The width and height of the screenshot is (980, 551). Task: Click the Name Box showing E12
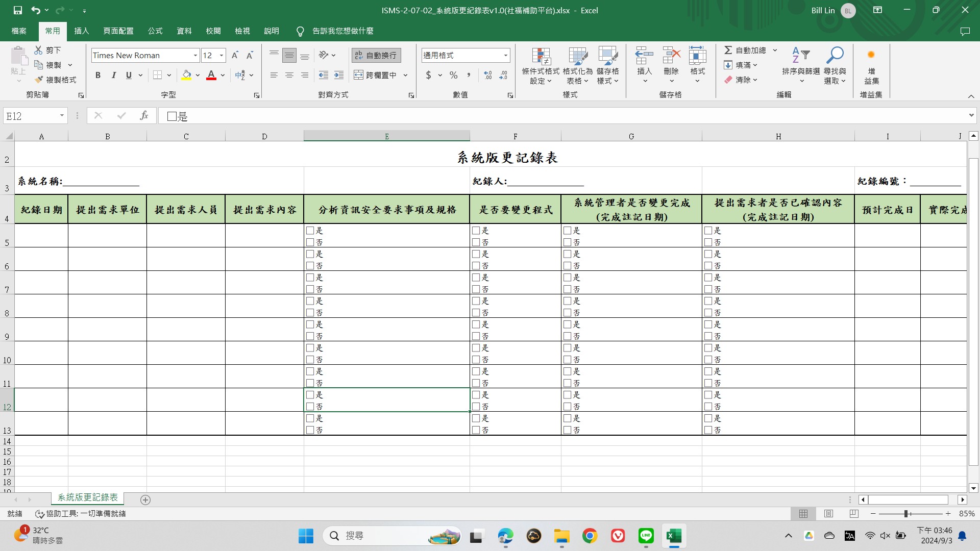(x=31, y=116)
